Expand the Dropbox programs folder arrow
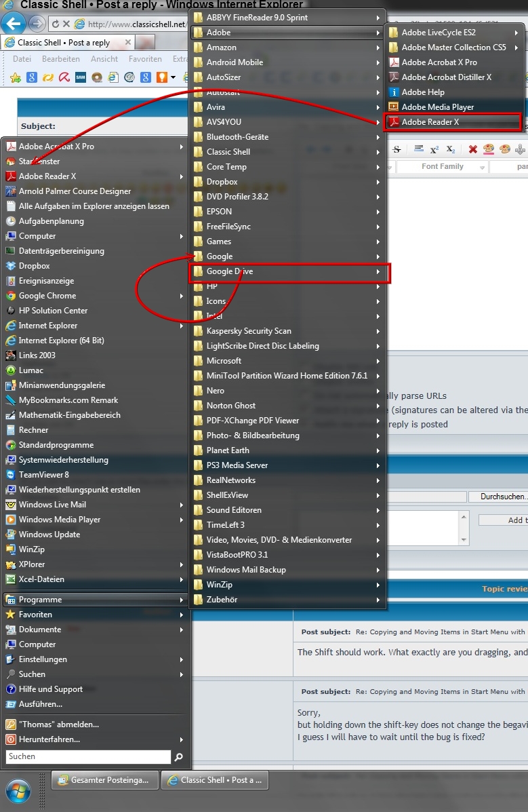The image size is (528, 812). pyautogui.click(x=378, y=182)
